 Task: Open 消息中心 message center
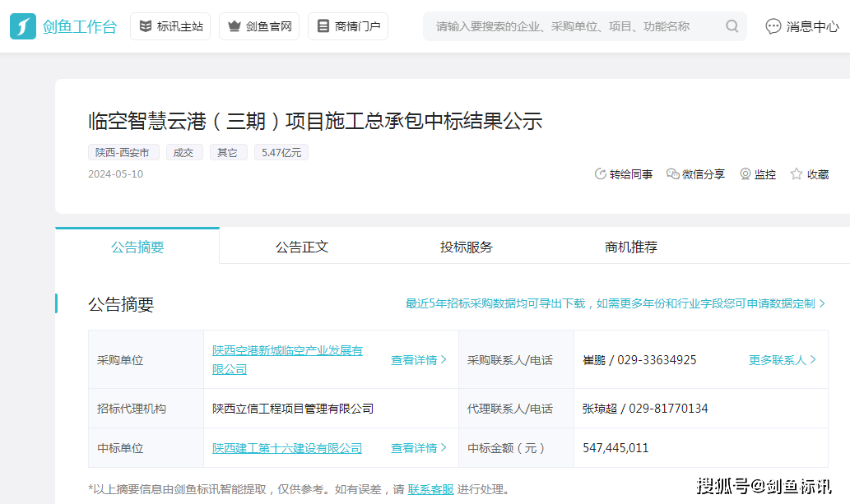[x=801, y=26]
